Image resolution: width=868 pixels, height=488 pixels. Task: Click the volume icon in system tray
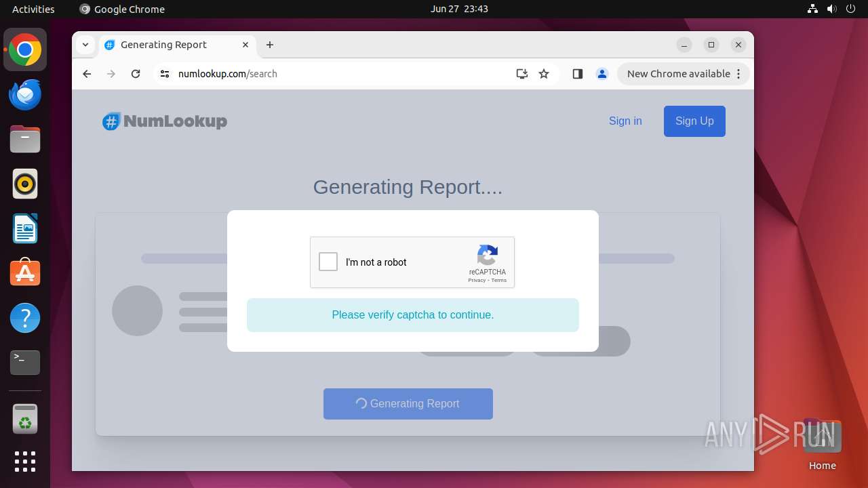[x=831, y=9]
